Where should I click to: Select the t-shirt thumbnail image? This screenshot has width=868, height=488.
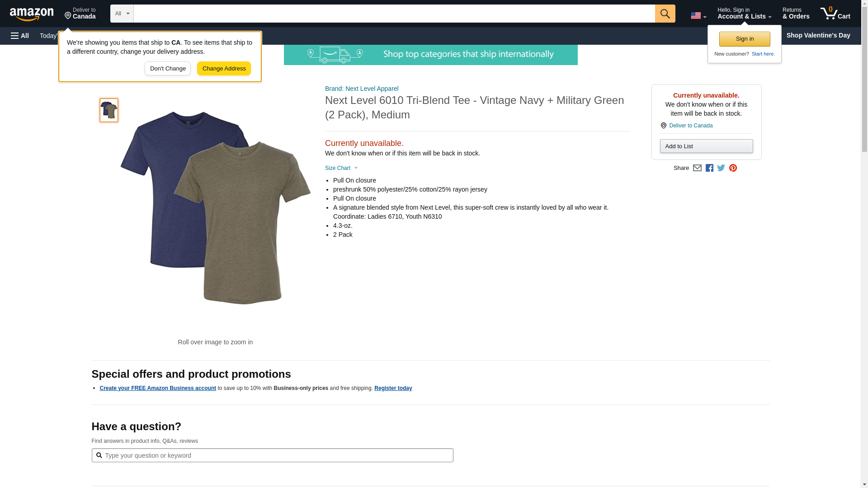pos(109,110)
